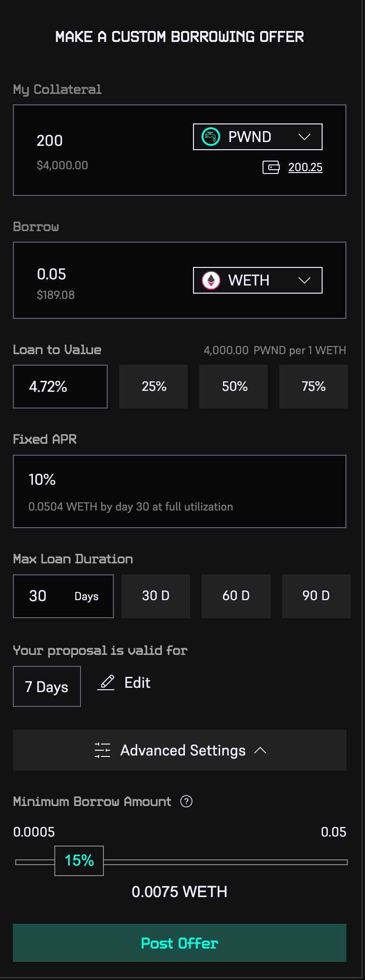Select 25% loan to value preset
Viewport: 365px width, 980px height.
153,387
